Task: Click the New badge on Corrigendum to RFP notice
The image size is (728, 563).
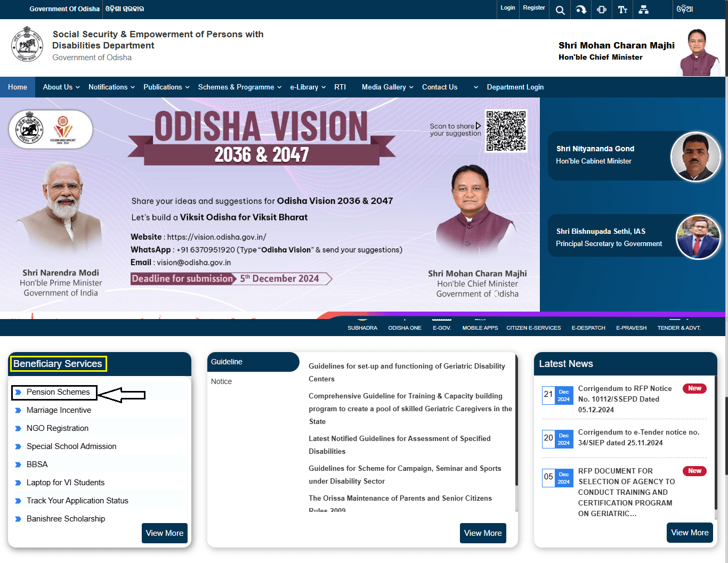Action: coord(694,388)
